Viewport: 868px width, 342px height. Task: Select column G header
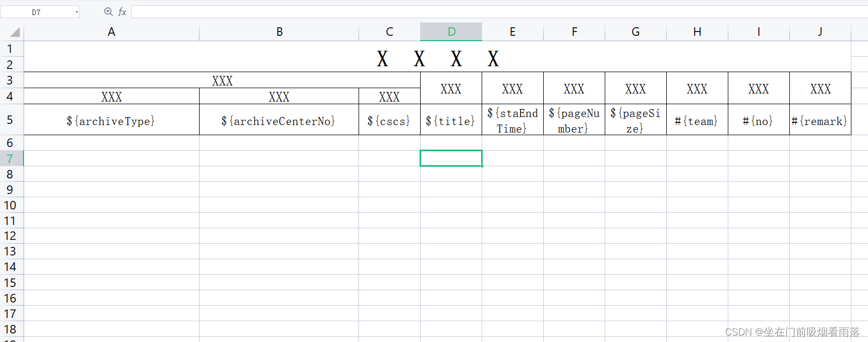point(636,32)
